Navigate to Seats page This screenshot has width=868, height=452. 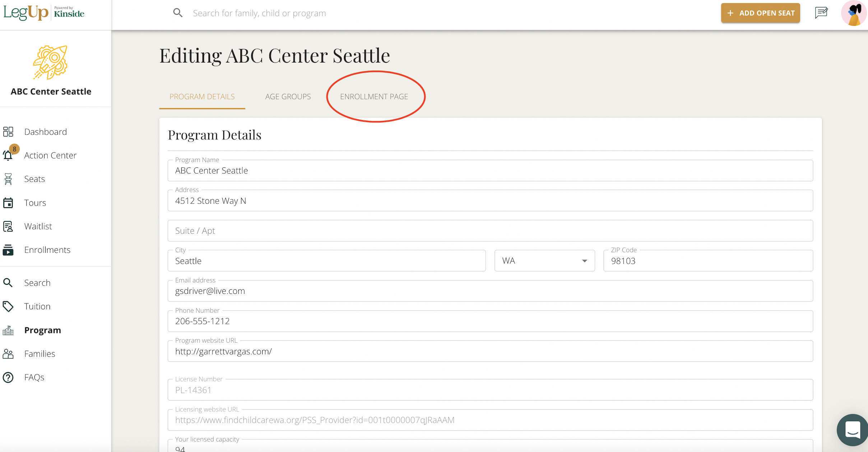tap(34, 179)
